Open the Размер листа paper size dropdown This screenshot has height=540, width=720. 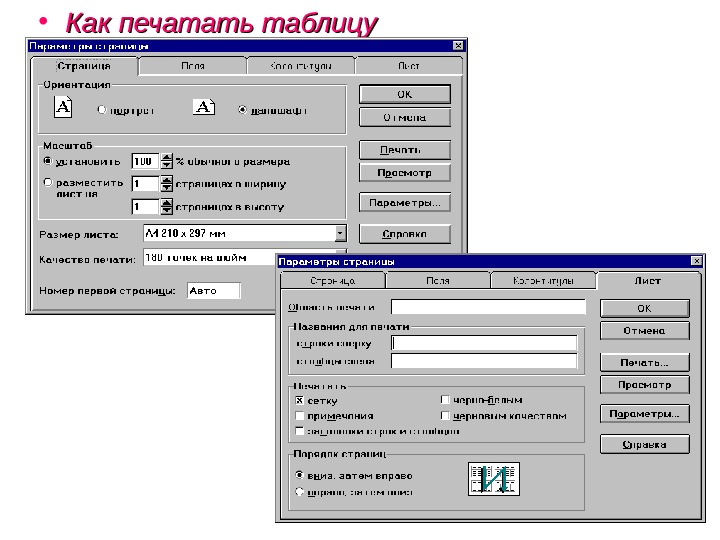[x=340, y=233]
